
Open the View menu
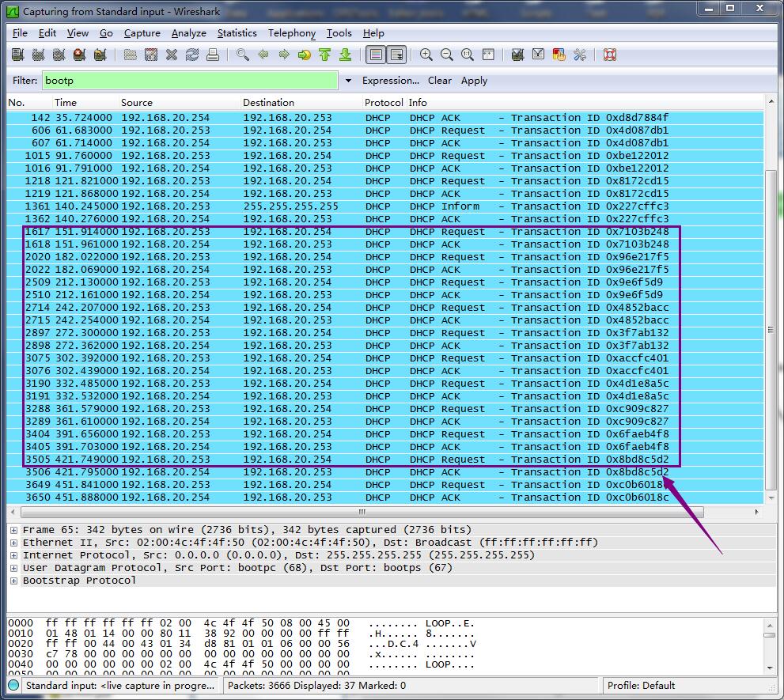point(78,33)
